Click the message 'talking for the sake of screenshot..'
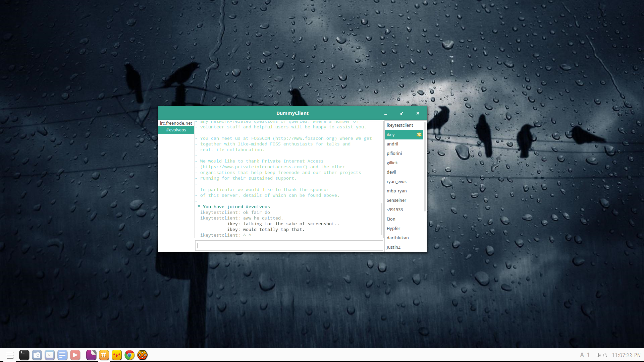644x362 pixels. pyautogui.click(x=291, y=224)
